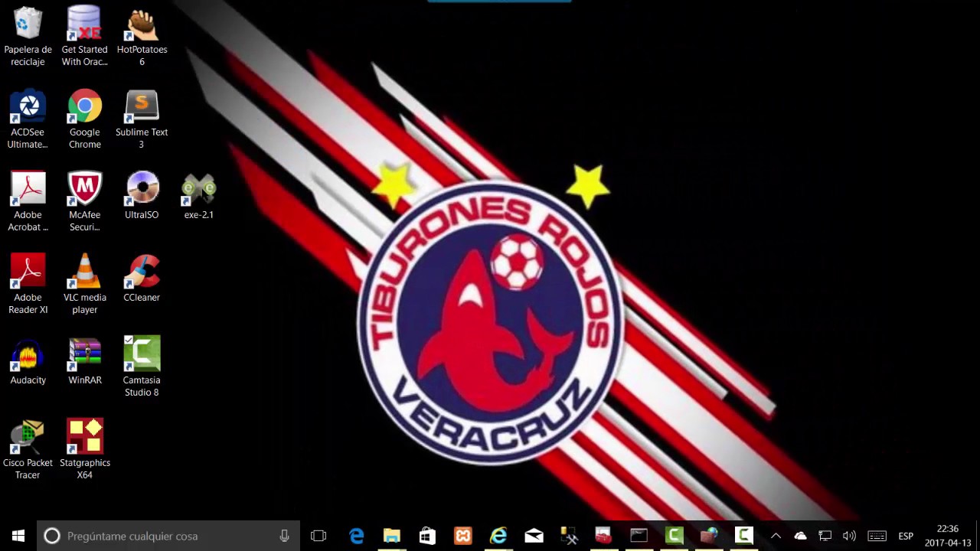
Task: Open network status tray icon
Action: [x=825, y=536]
